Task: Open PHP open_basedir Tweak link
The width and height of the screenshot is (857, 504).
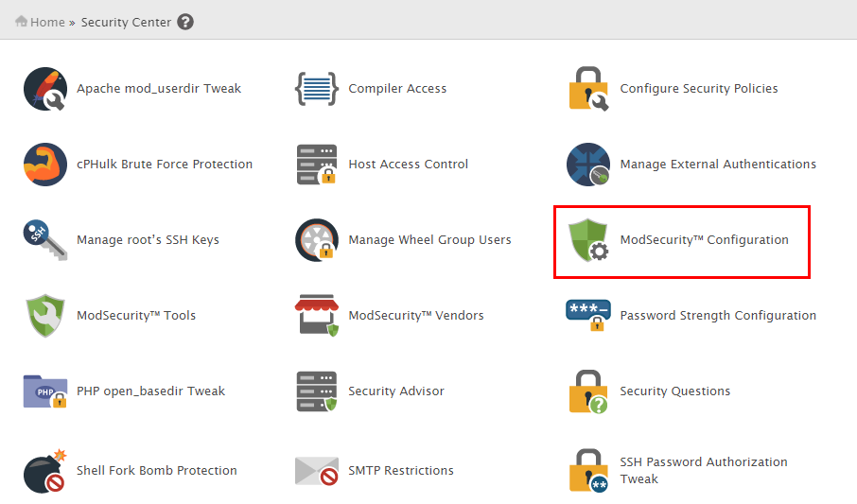Action: click(x=150, y=391)
